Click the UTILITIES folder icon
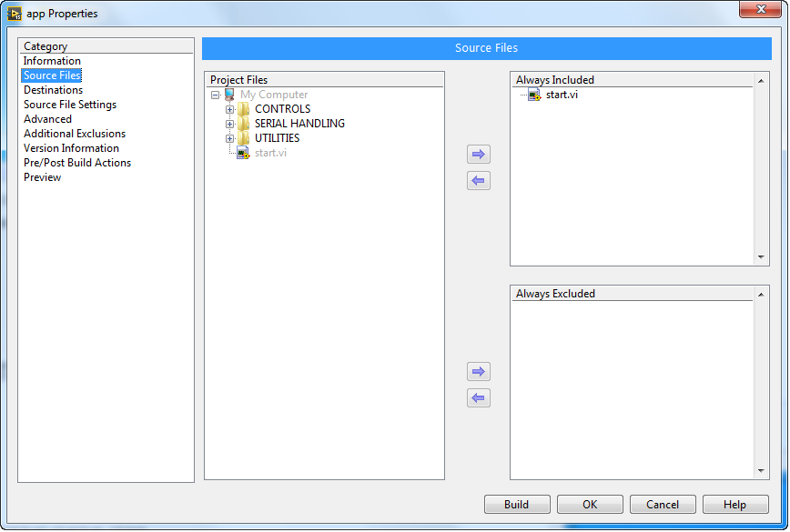 click(243, 138)
